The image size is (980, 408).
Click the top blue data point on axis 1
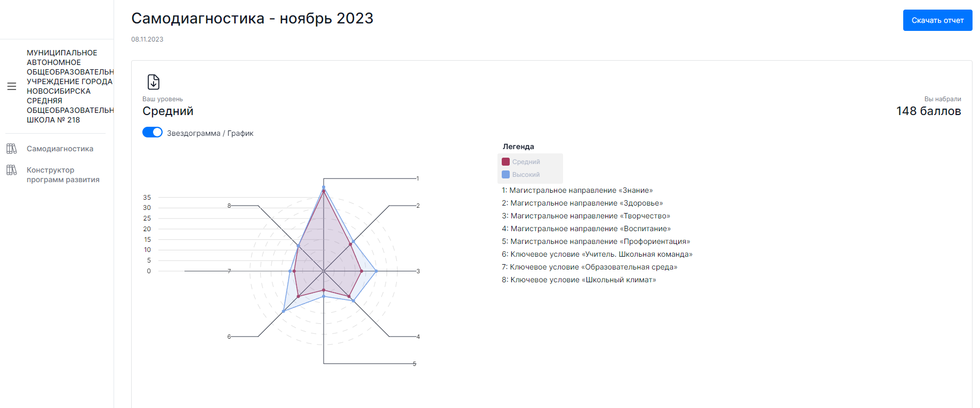click(324, 187)
